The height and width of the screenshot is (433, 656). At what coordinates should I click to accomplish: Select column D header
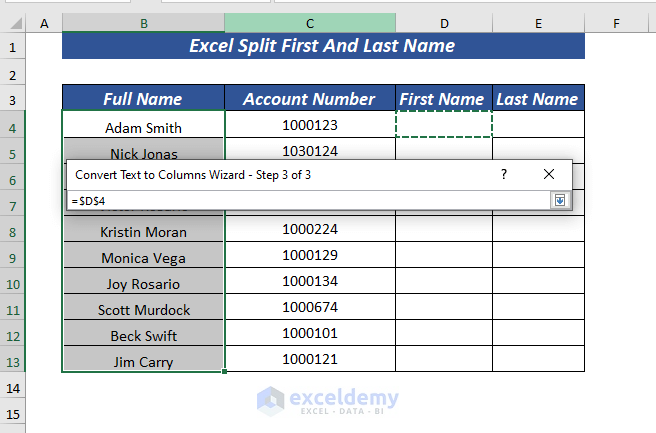click(444, 23)
